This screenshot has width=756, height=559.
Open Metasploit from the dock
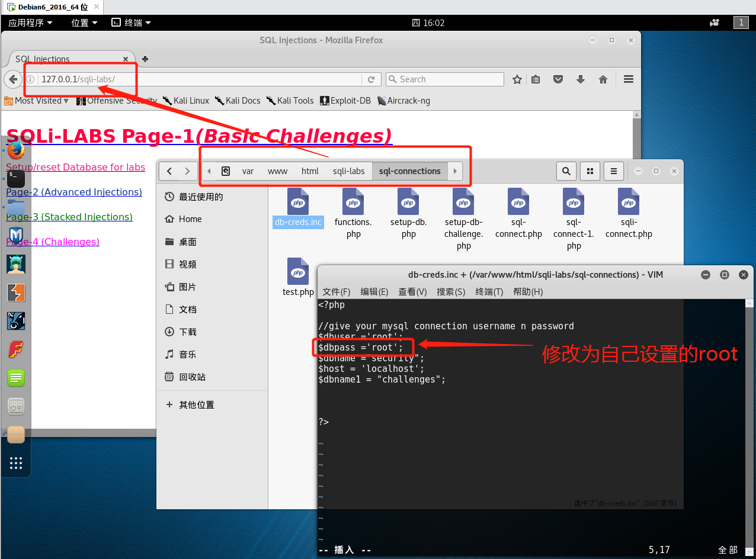coord(16,235)
